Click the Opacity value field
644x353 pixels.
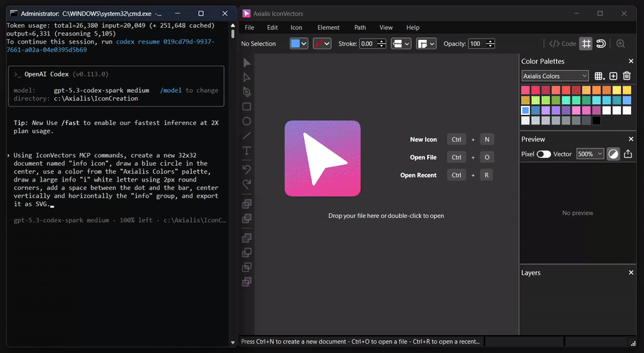(475, 44)
